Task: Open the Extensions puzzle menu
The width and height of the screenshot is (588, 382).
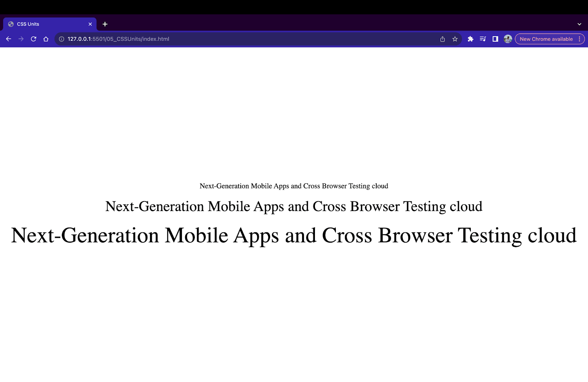Action: tap(470, 39)
